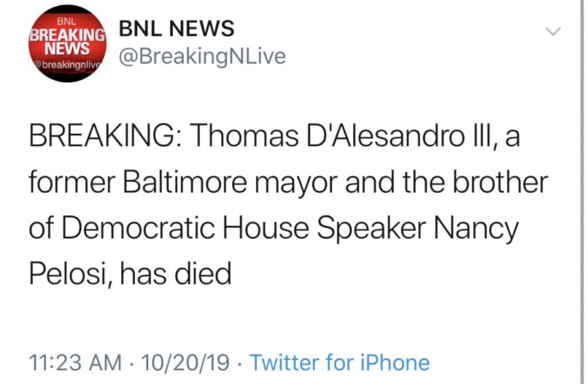Screen dimensions: 588x384
Task: Click the word former in tweet
Action: click(69, 184)
